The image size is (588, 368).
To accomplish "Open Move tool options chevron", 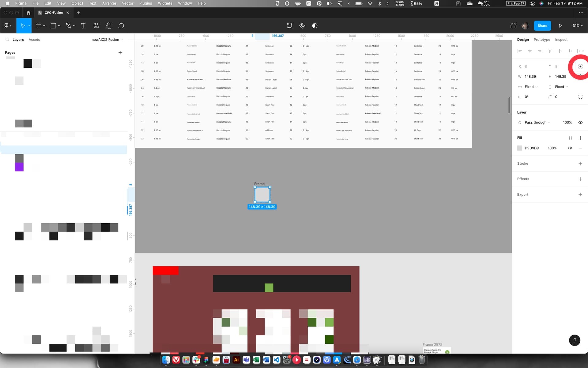I will pos(29,26).
